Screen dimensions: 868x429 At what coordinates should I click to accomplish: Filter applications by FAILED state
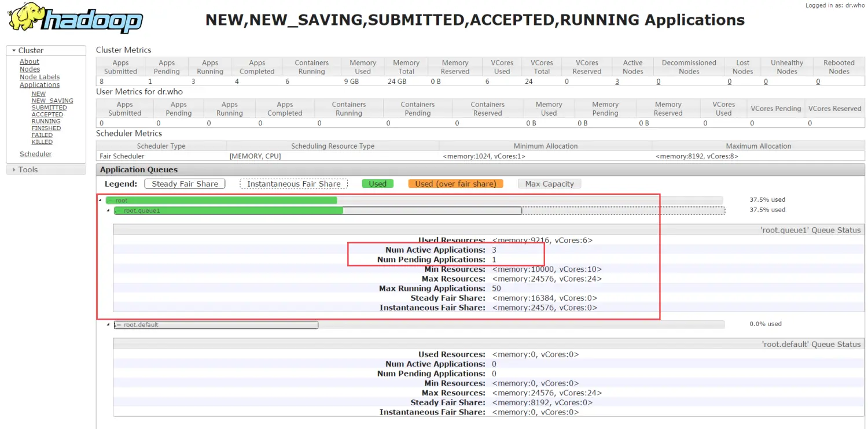point(42,135)
